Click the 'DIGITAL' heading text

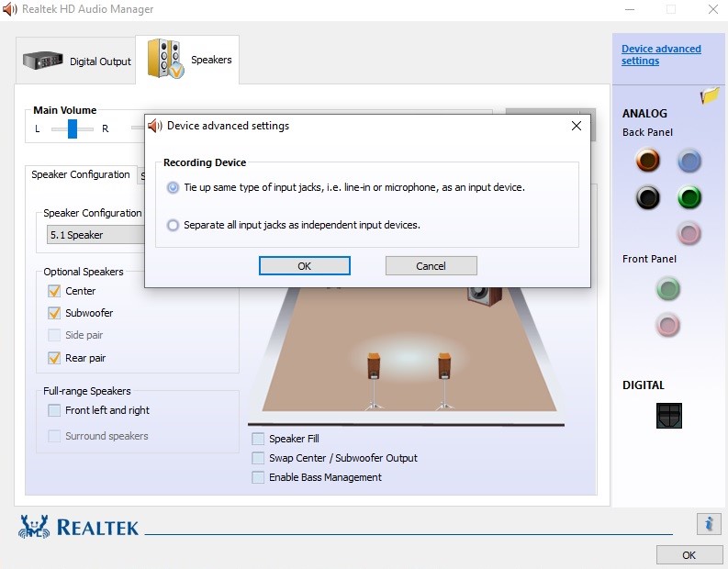[644, 385]
